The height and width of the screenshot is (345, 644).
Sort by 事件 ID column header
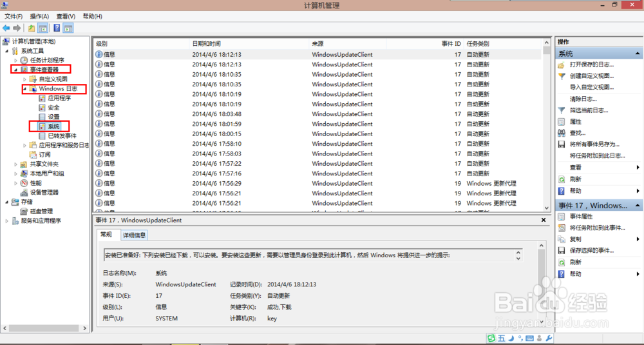(424, 44)
